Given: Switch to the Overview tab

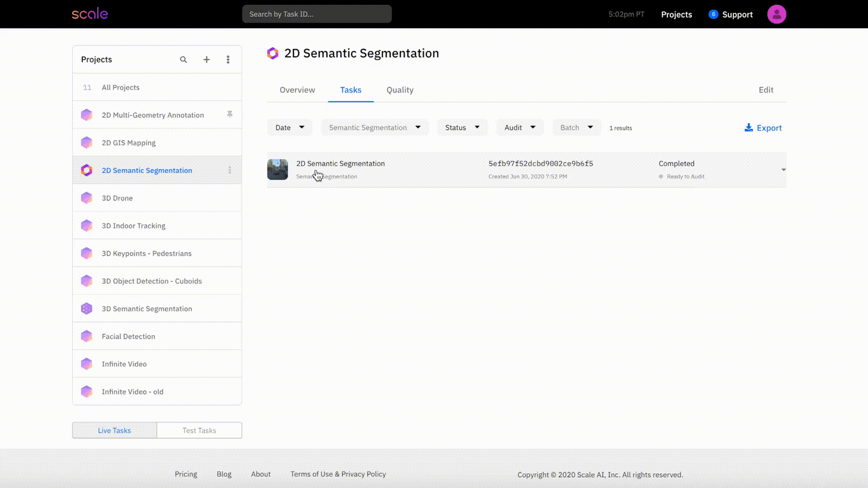Looking at the screenshot, I should tap(297, 90).
